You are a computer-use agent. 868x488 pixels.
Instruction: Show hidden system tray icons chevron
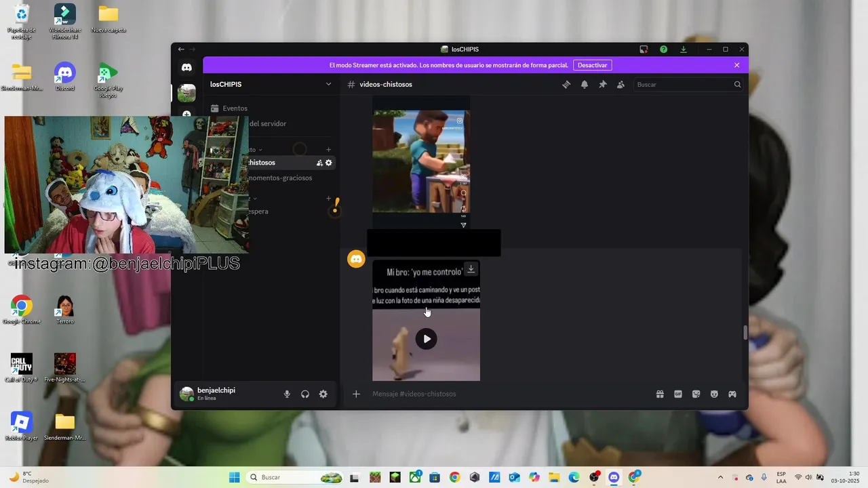pos(720,477)
